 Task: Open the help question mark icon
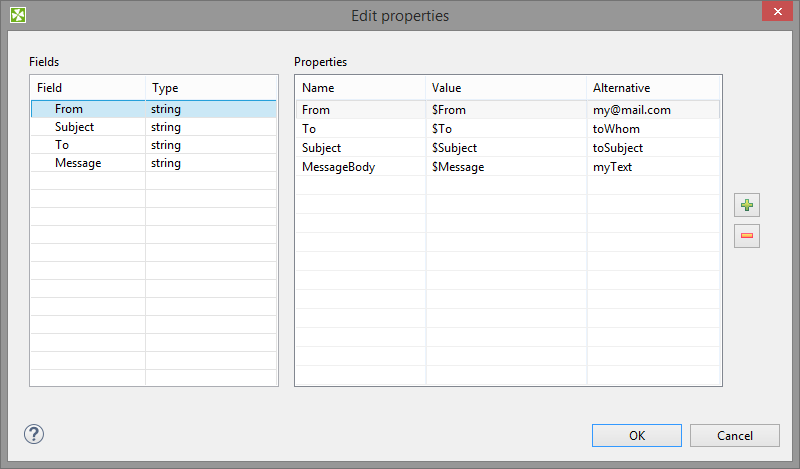[34, 434]
